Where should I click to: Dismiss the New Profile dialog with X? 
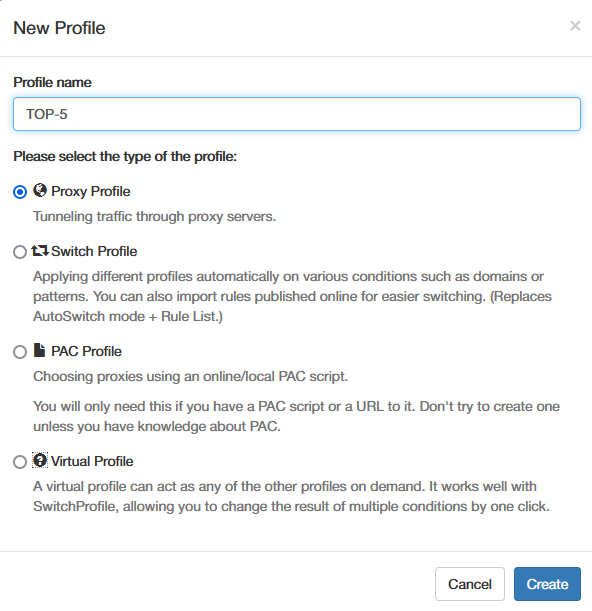[575, 26]
